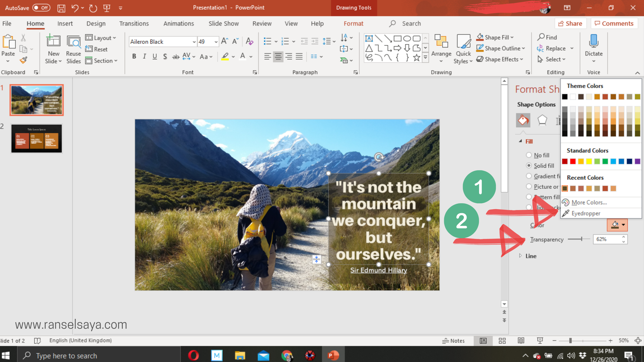Choose the Solid fill option
The image size is (644, 362).
[x=529, y=166]
